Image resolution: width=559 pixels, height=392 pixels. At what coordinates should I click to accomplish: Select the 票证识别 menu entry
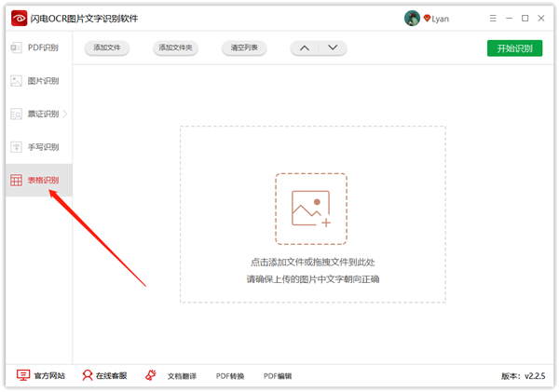click(x=39, y=114)
